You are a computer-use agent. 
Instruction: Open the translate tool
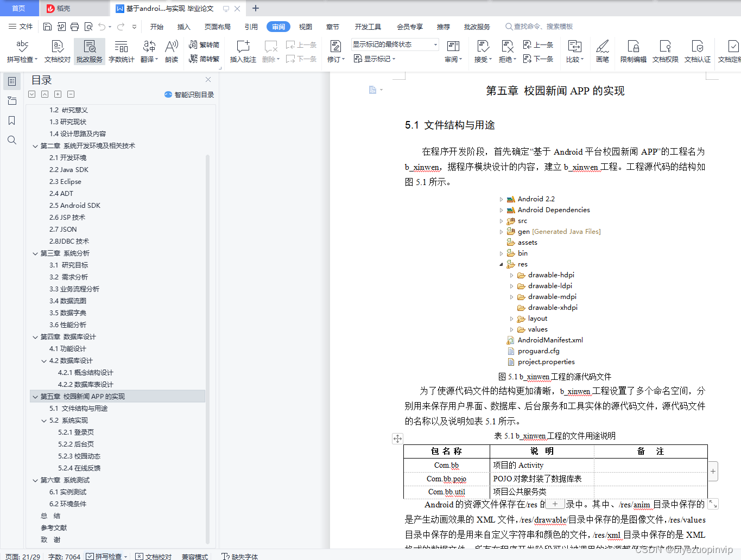pos(149,52)
